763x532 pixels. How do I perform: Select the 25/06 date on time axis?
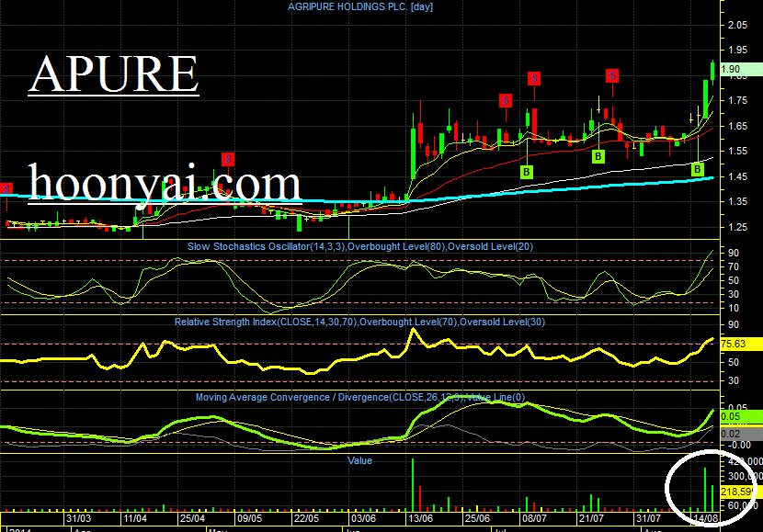477,518
